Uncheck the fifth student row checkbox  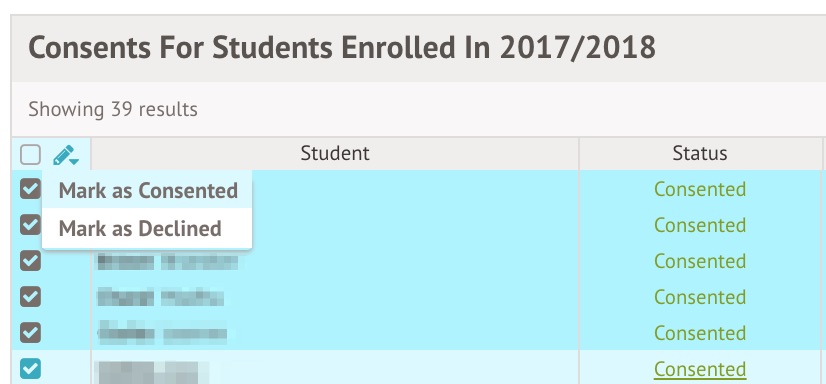31,332
